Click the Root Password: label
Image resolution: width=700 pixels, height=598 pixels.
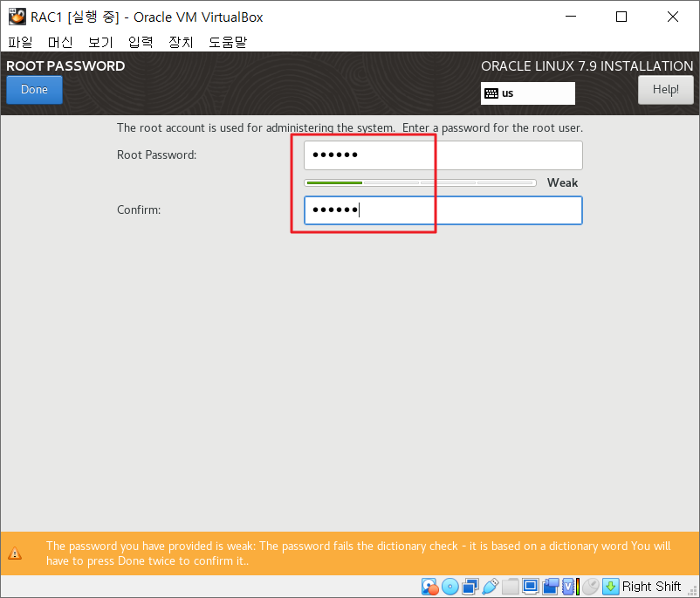pyautogui.click(x=157, y=155)
